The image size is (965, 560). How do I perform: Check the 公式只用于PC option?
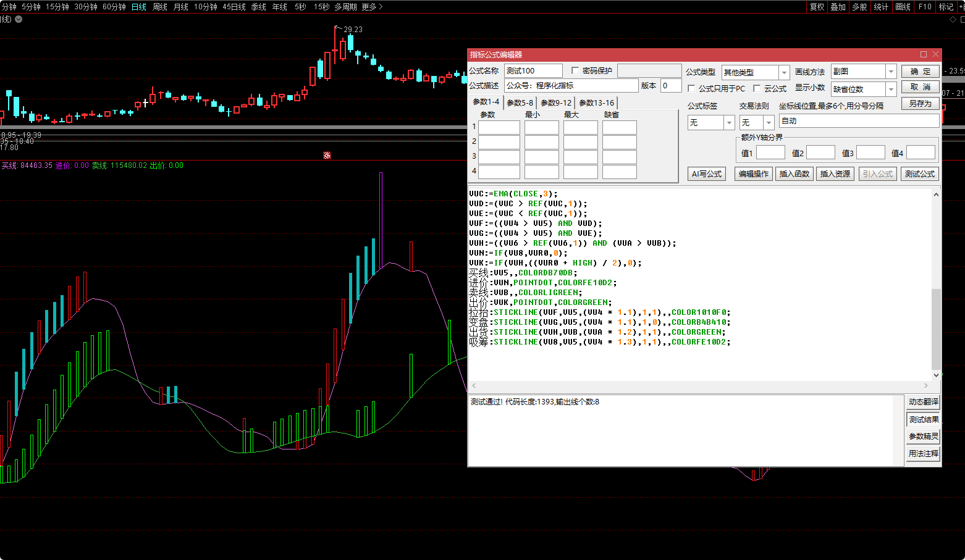point(691,88)
